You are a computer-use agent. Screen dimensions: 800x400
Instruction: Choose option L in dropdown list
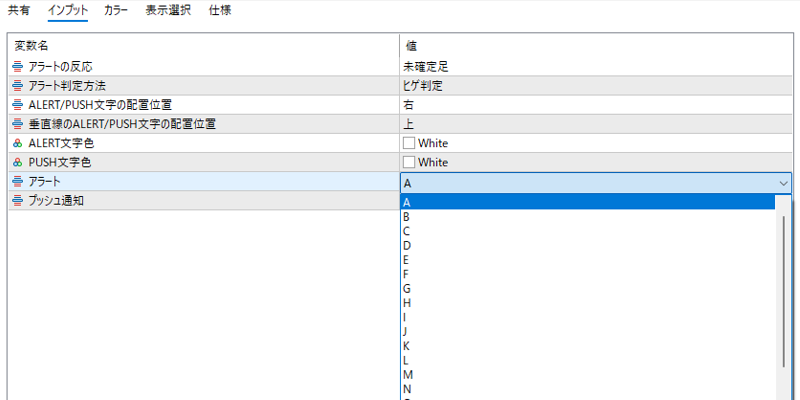[588, 360]
